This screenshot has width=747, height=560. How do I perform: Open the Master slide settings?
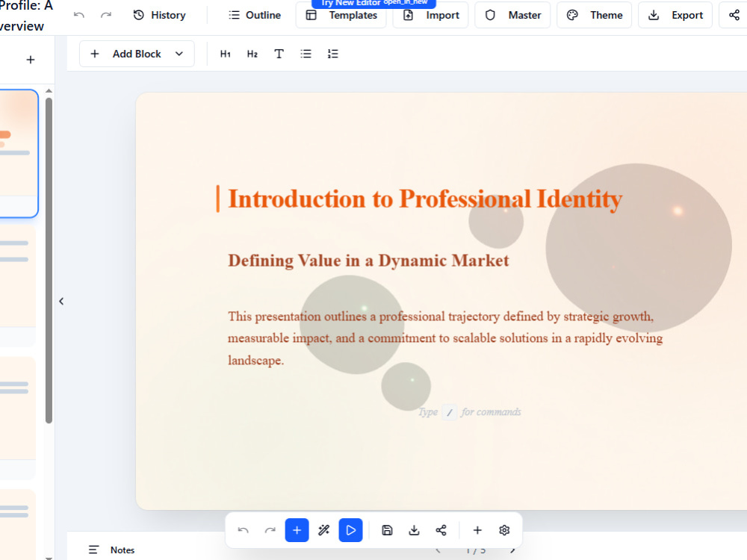512,15
